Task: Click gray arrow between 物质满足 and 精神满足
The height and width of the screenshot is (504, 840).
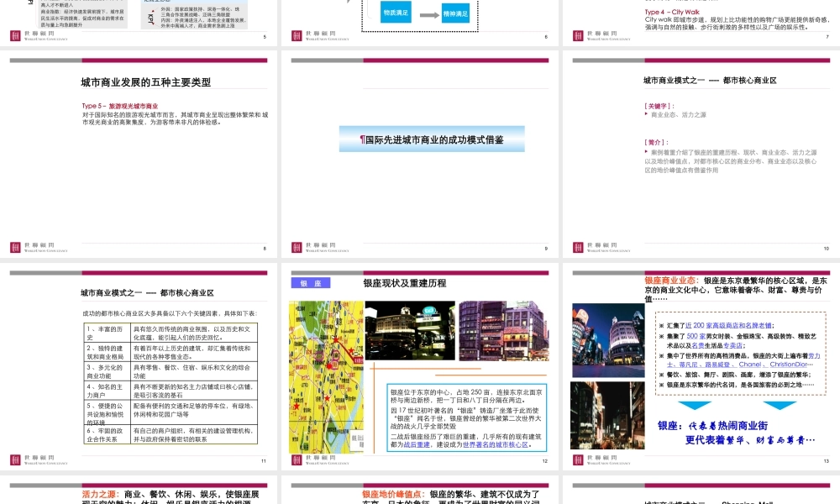Action: click(429, 15)
